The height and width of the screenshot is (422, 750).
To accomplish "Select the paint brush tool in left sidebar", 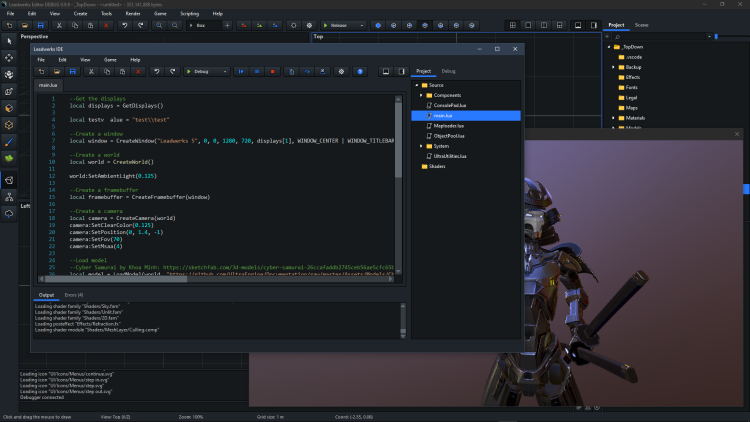I will click(9, 141).
